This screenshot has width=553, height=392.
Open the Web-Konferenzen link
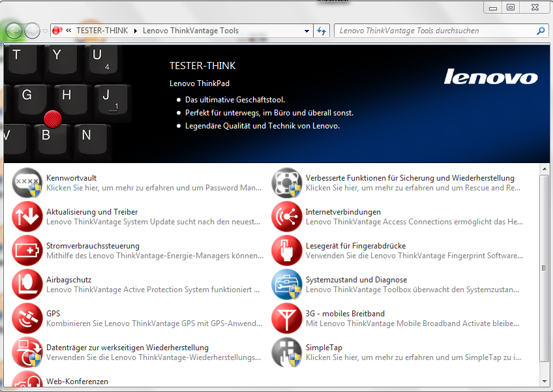click(77, 382)
